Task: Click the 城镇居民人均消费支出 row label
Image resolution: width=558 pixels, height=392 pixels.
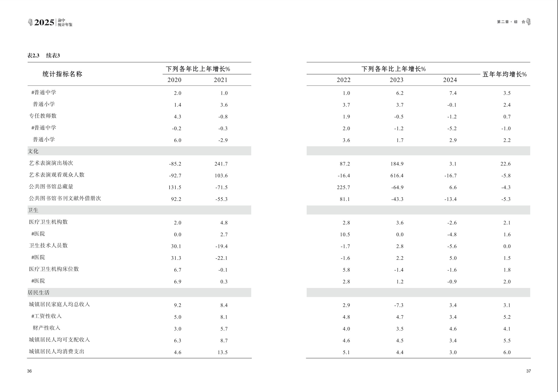Action: (57, 351)
